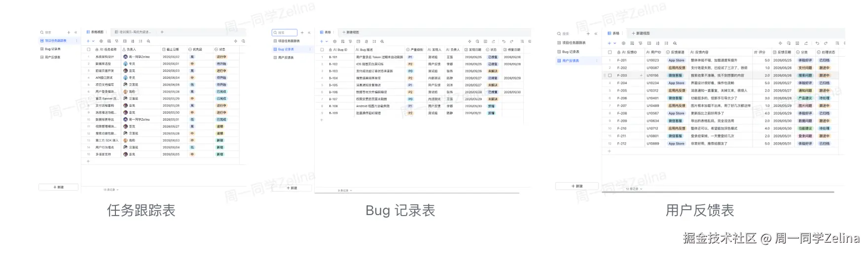
Task: Click the sparkle AI icon in user feedback toolbar
Action: click(x=780, y=43)
